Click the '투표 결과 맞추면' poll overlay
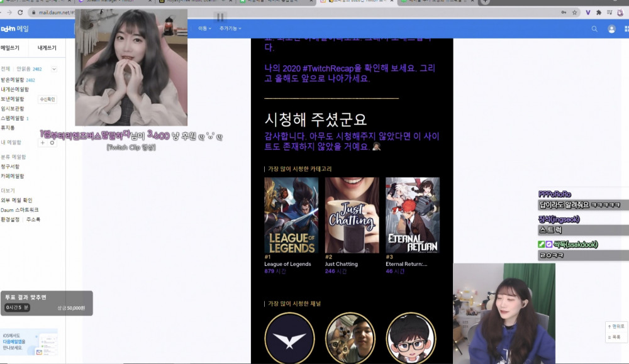The height and width of the screenshot is (364, 629). (x=47, y=303)
